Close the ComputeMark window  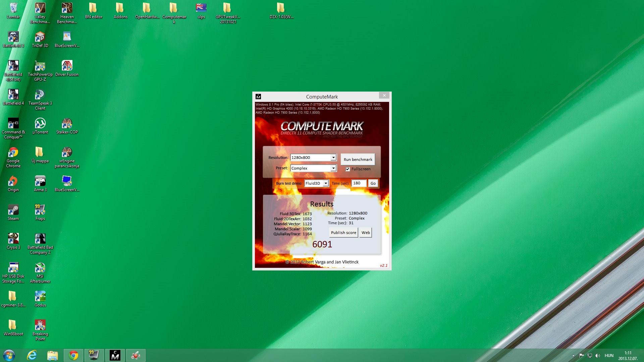coord(384,96)
